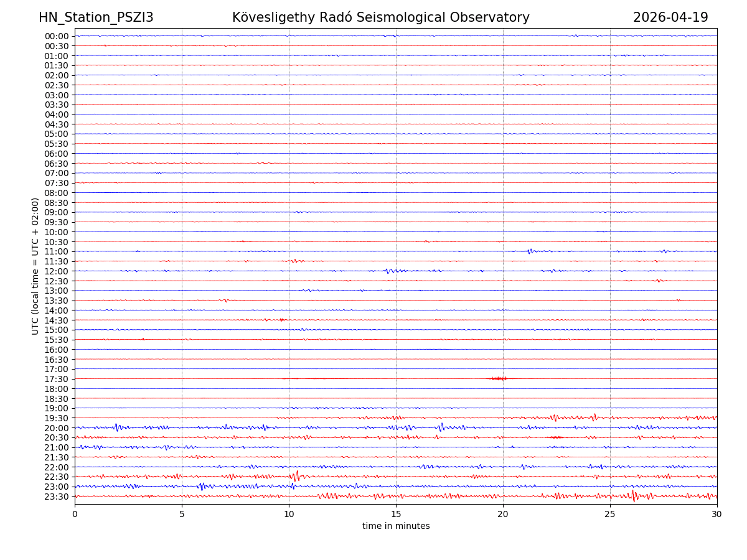The image size is (747, 560).
Task: Select the x-axis tick label 25
Action: coord(610,515)
